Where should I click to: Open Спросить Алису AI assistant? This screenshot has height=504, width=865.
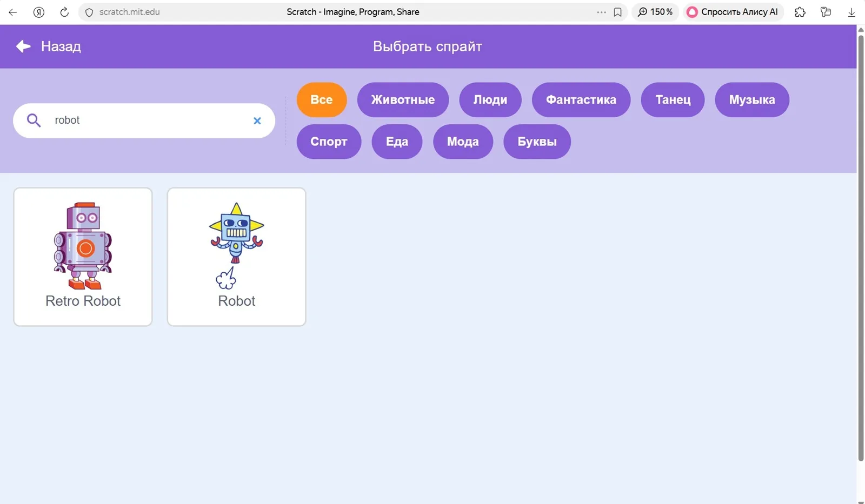[733, 12]
